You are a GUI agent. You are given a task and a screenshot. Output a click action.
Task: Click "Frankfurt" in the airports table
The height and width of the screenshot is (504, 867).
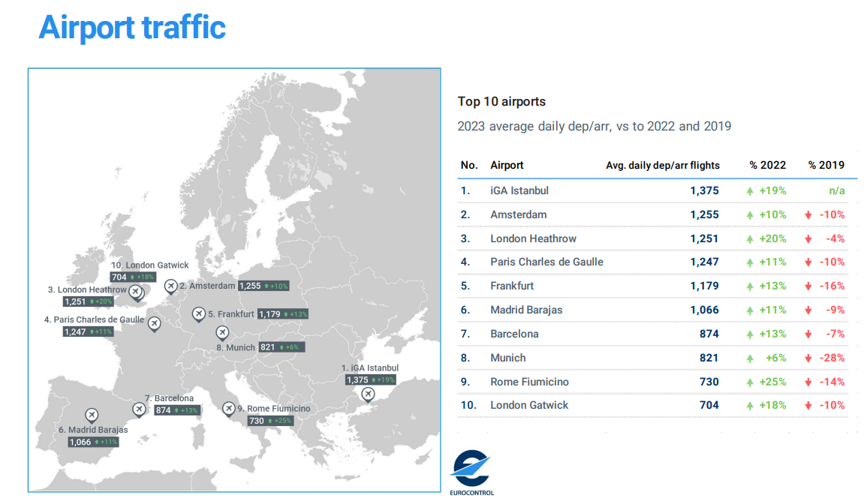coord(512,286)
